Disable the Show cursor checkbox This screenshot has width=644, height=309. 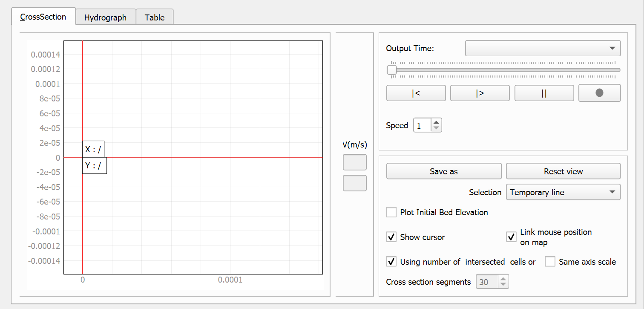point(391,237)
